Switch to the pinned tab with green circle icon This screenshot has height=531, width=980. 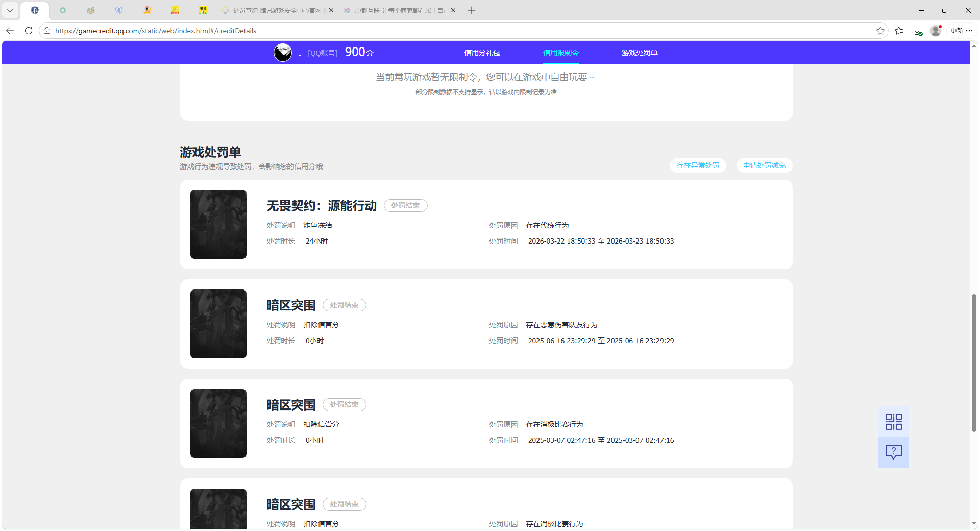[63, 10]
